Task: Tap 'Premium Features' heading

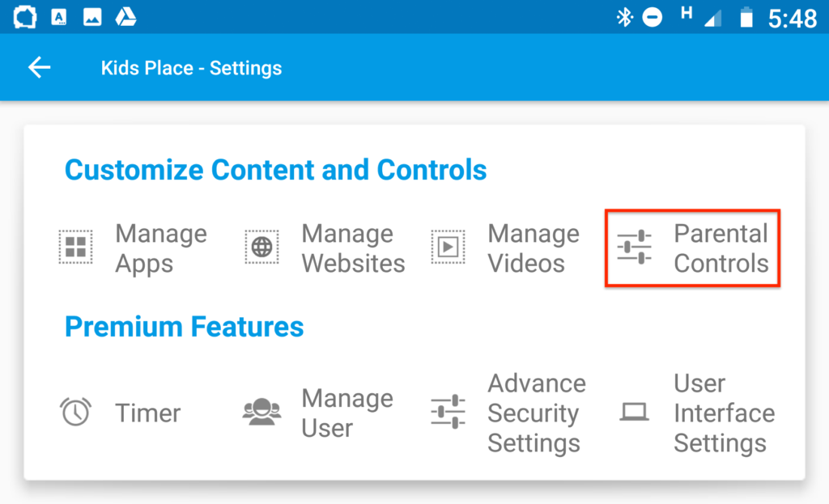Action: [x=184, y=327]
